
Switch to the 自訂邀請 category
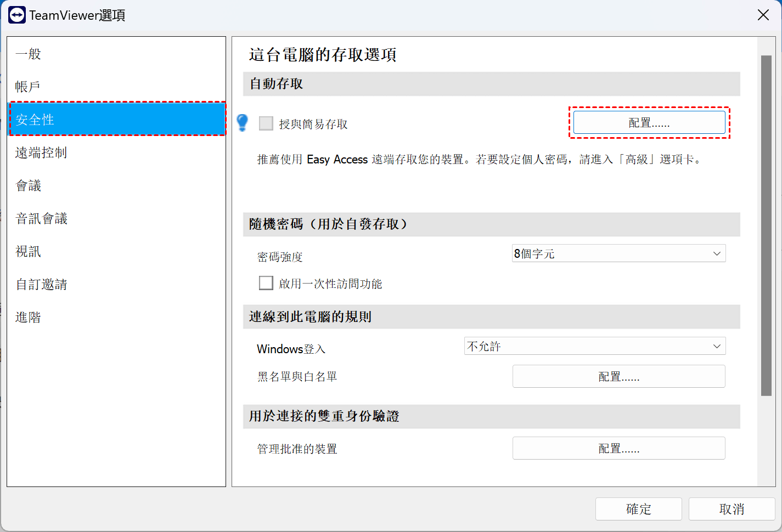[x=116, y=284]
